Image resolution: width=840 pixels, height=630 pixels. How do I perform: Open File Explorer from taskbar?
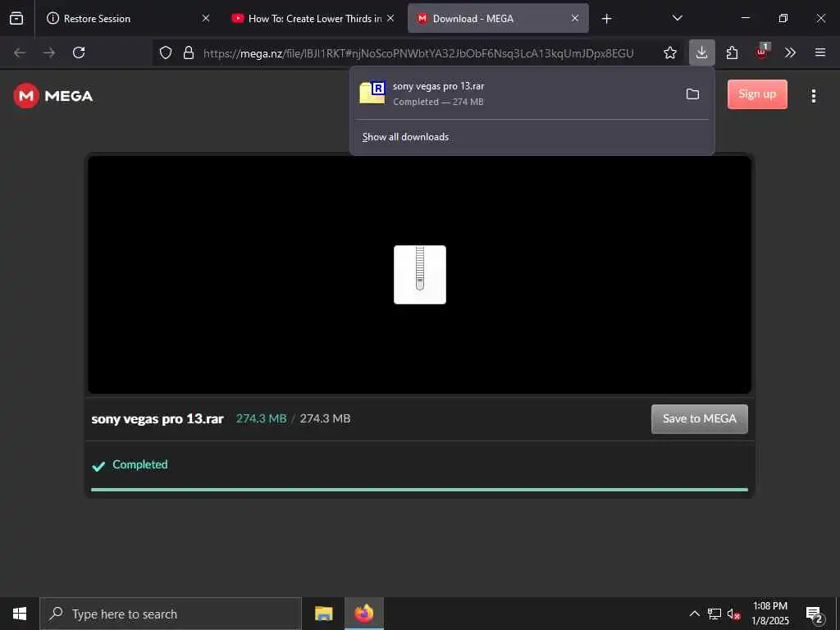pyautogui.click(x=323, y=614)
